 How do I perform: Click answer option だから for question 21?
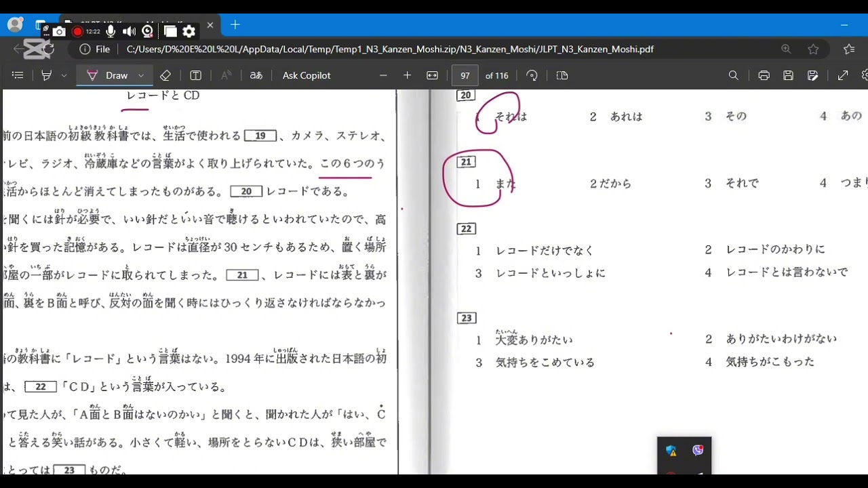[614, 184]
